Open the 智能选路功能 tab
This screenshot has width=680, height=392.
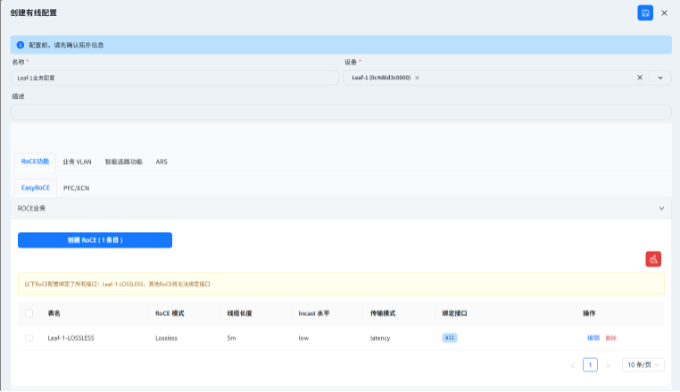pyautogui.click(x=124, y=162)
